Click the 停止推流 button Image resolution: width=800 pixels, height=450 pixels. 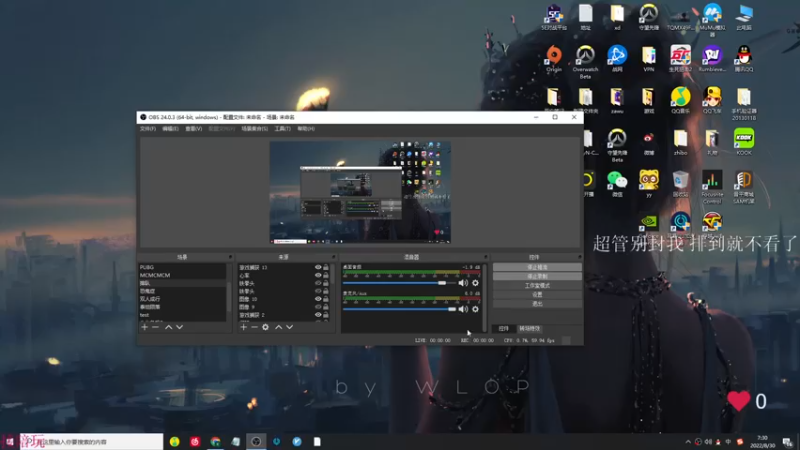pyautogui.click(x=537, y=267)
